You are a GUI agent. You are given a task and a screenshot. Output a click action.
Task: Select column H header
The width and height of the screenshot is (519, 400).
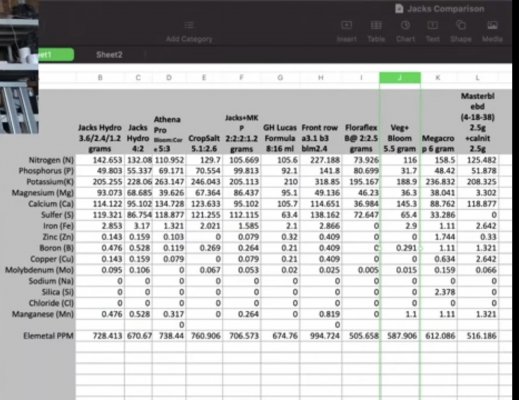click(x=320, y=78)
